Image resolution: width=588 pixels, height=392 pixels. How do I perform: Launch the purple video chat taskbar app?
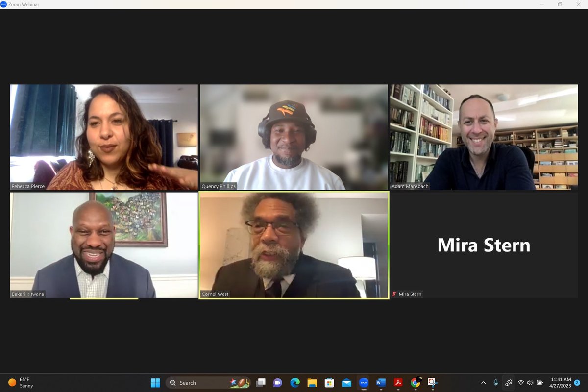point(278,383)
